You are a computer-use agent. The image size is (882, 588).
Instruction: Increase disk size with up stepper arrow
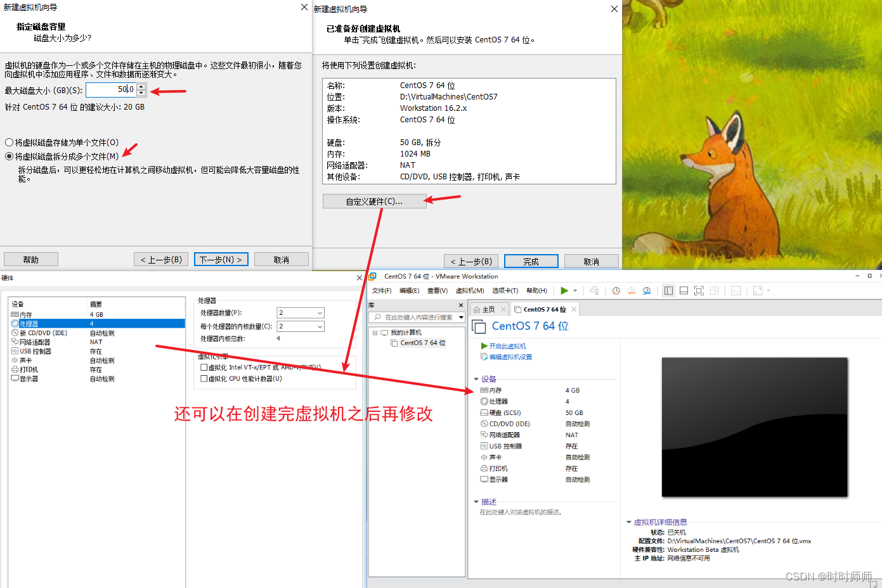(x=141, y=86)
